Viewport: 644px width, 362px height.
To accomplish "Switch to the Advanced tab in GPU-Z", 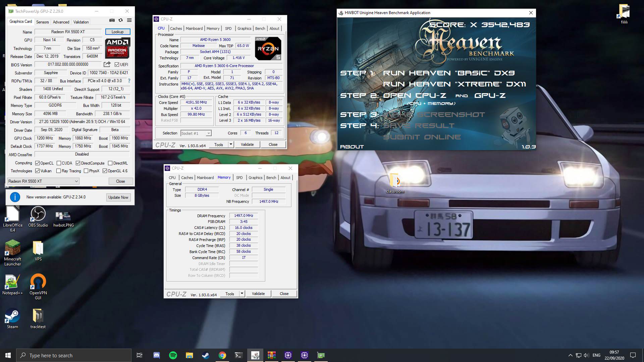I will point(61,22).
